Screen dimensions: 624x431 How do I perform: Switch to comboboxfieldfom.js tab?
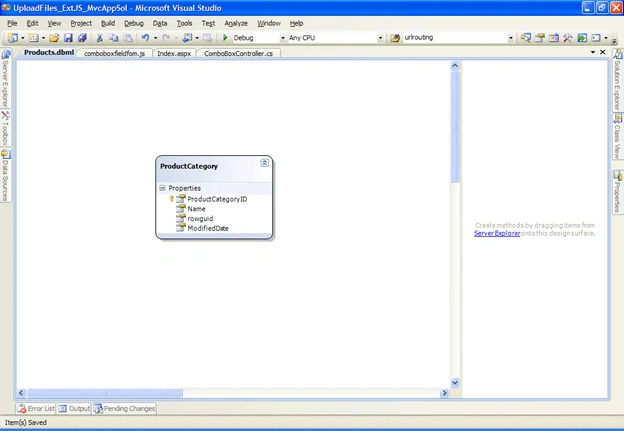pyautogui.click(x=115, y=53)
